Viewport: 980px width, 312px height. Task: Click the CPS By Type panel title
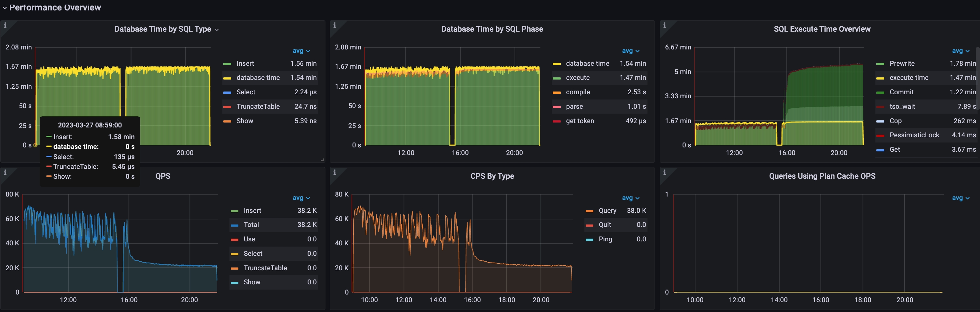(492, 176)
